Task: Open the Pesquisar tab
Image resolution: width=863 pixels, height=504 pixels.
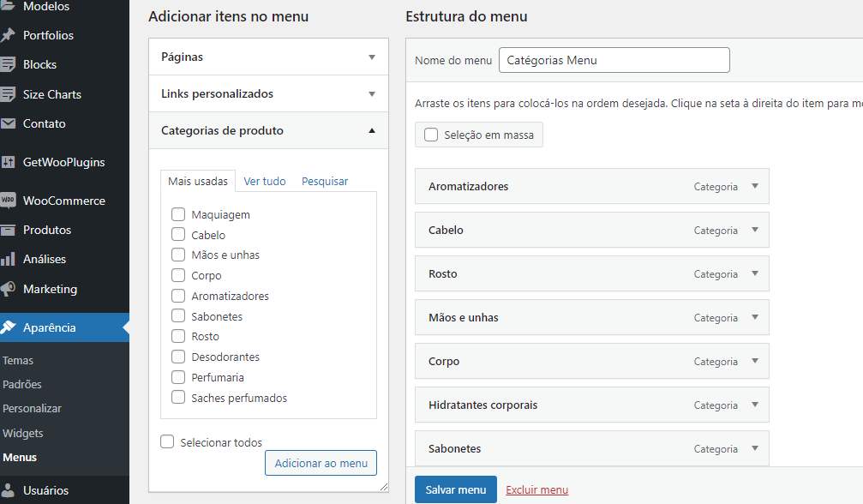Action: coord(325,181)
